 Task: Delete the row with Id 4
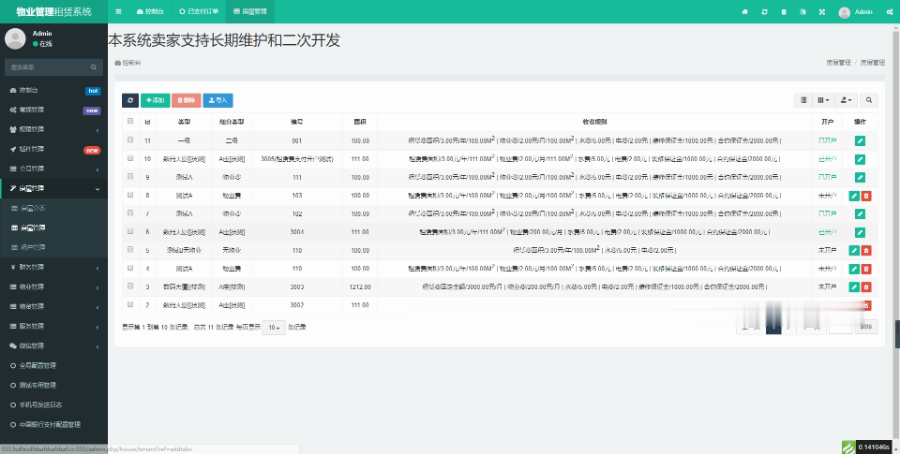point(866,269)
